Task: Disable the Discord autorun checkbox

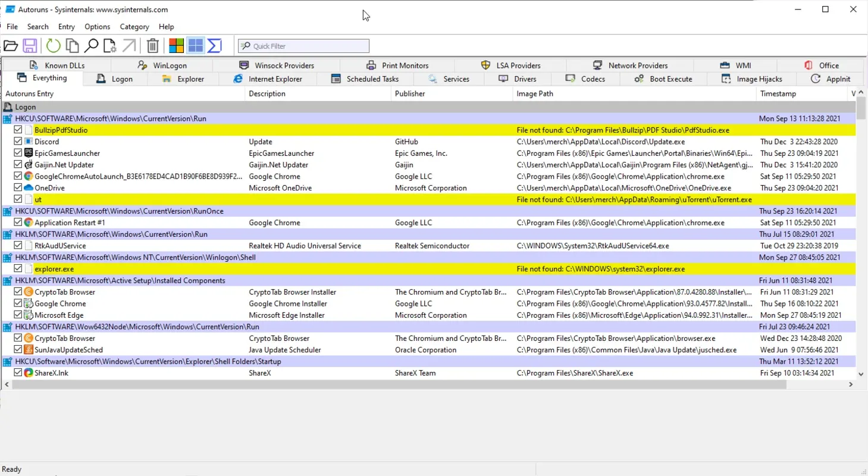Action: tap(18, 142)
